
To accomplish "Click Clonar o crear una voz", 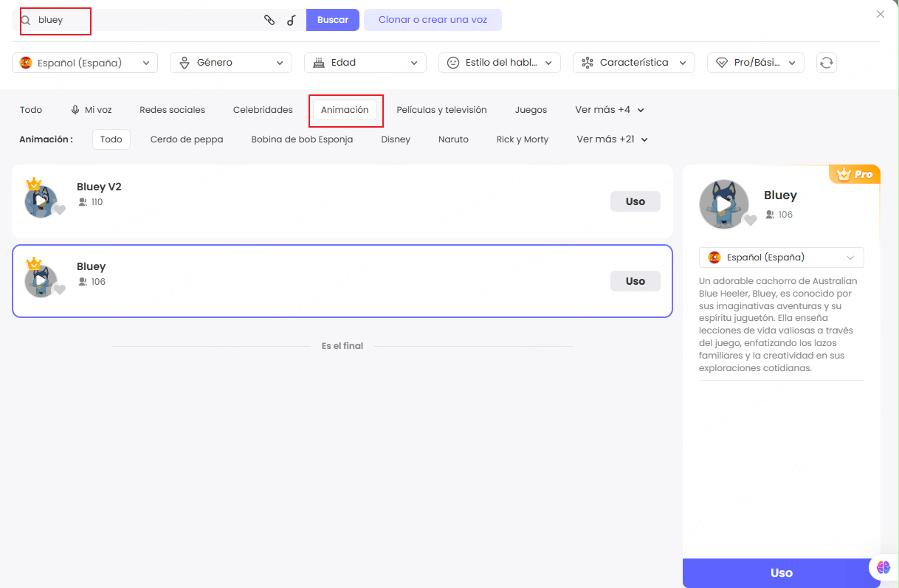I will (x=433, y=20).
